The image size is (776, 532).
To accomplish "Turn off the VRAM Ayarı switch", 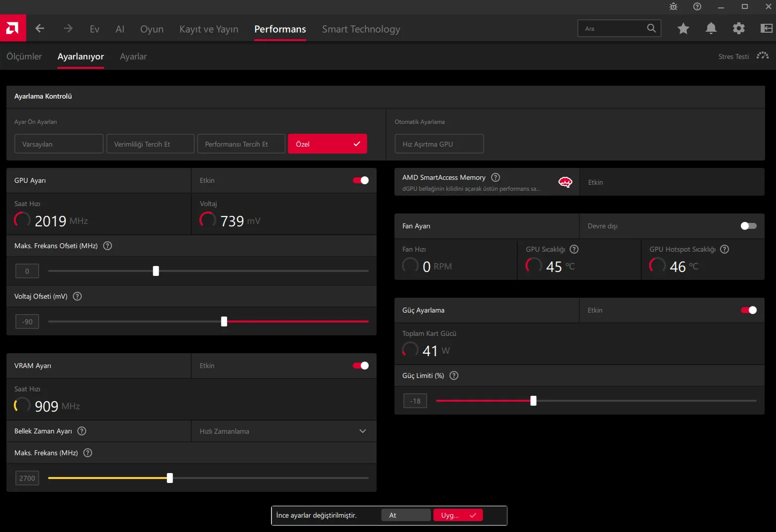I will [x=361, y=366].
